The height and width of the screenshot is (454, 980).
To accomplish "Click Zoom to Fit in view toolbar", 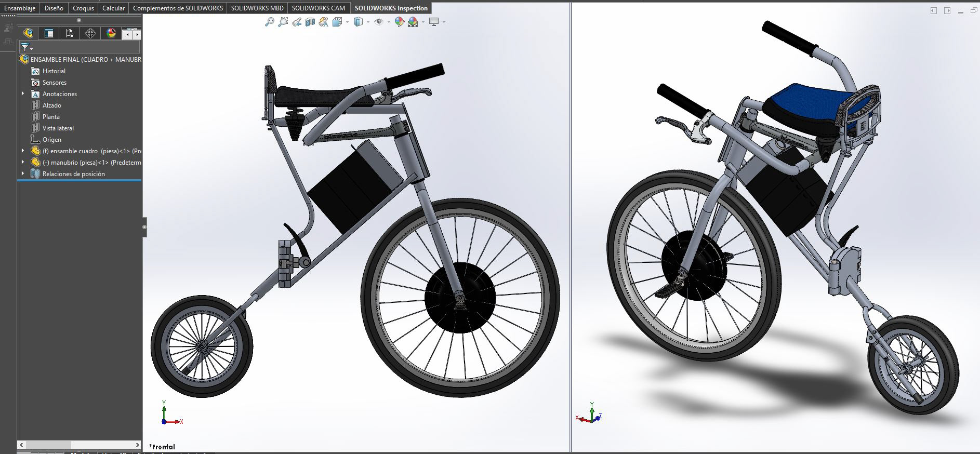I will pyautogui.click(x=269, y=22).
